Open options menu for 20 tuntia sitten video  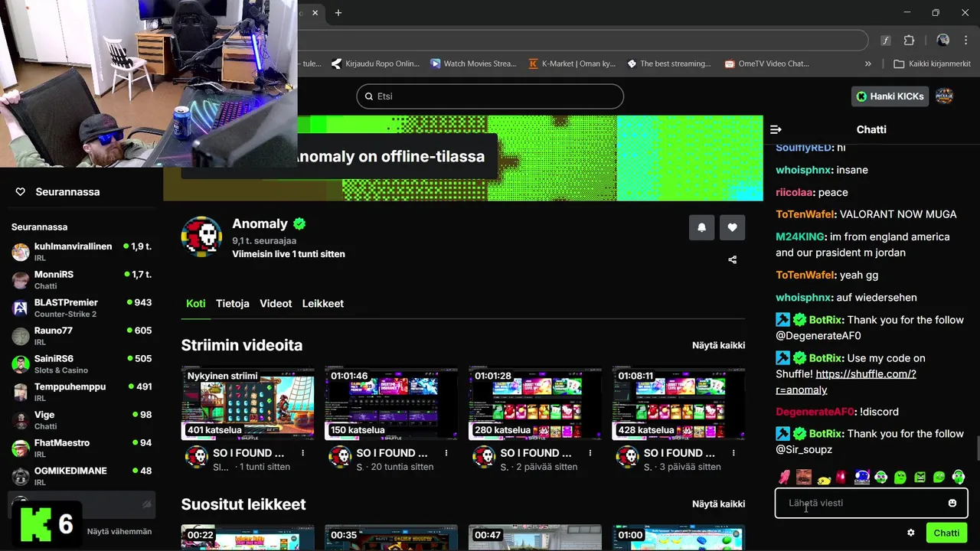(x=446, y=453)
